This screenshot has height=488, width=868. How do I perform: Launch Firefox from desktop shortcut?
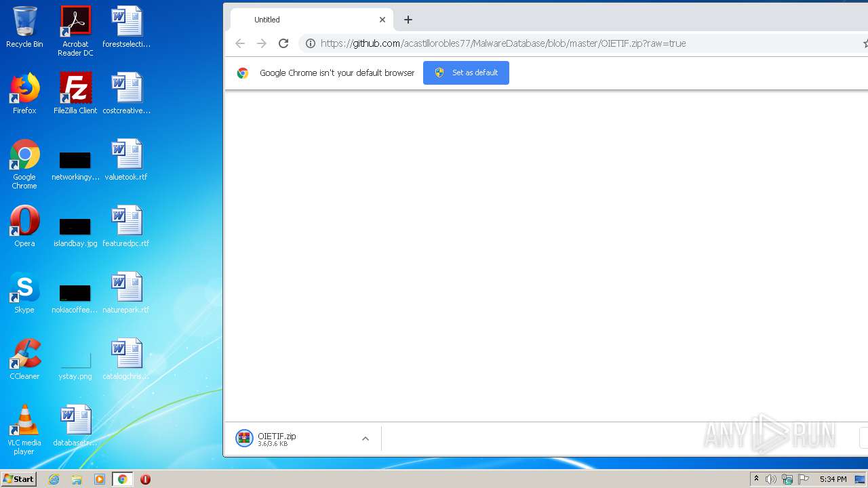[24, 94]
